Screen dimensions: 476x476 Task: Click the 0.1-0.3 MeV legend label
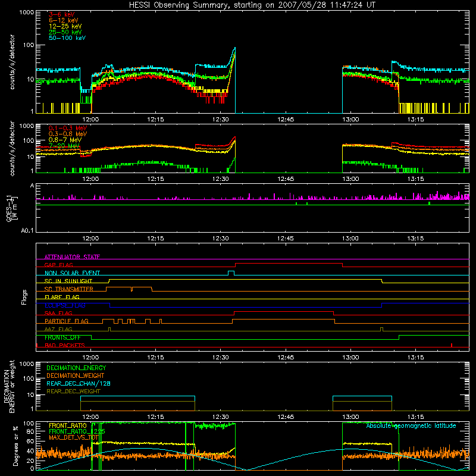68,129
